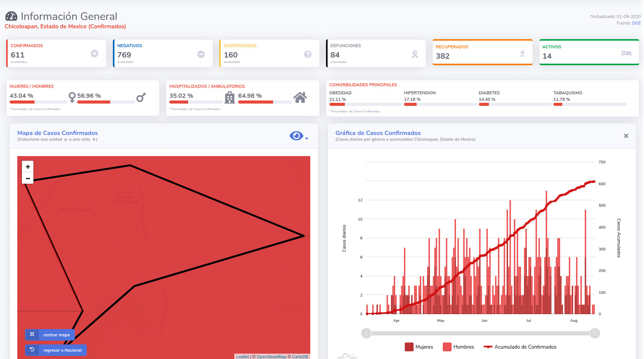
Task: Click the Hospitalizados 35.02 % bar
Action: pos(196,102)
